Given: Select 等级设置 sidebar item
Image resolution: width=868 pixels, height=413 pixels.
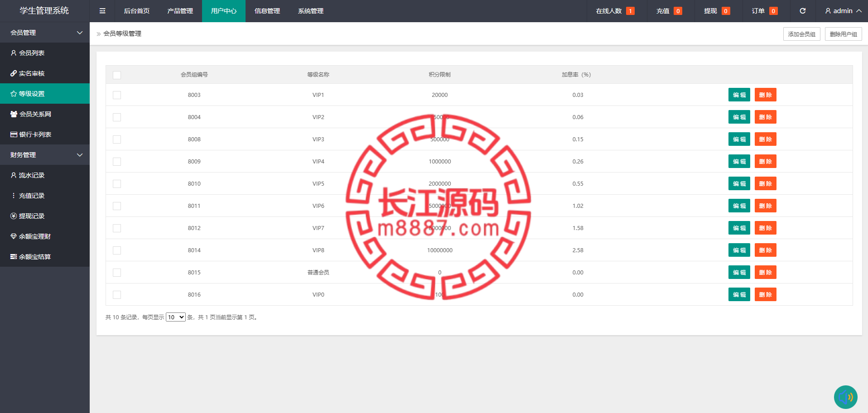Looking at the screenshot, I should click(x=45, y=94).
